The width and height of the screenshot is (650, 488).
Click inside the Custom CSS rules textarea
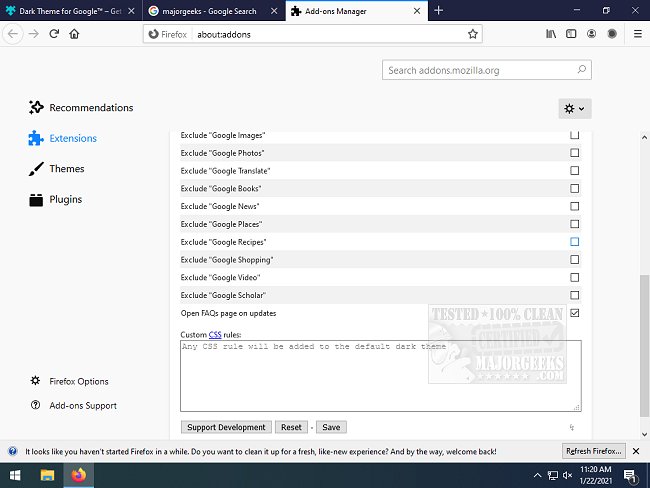[x=381, y=376]
